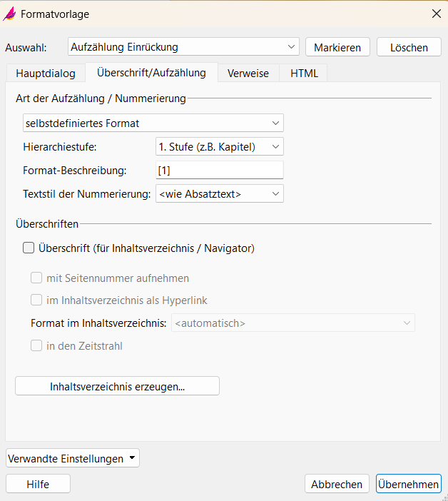
Task: Click Inhaltsverzeichnis erzeugen button
Action: (x=117, y=386)
